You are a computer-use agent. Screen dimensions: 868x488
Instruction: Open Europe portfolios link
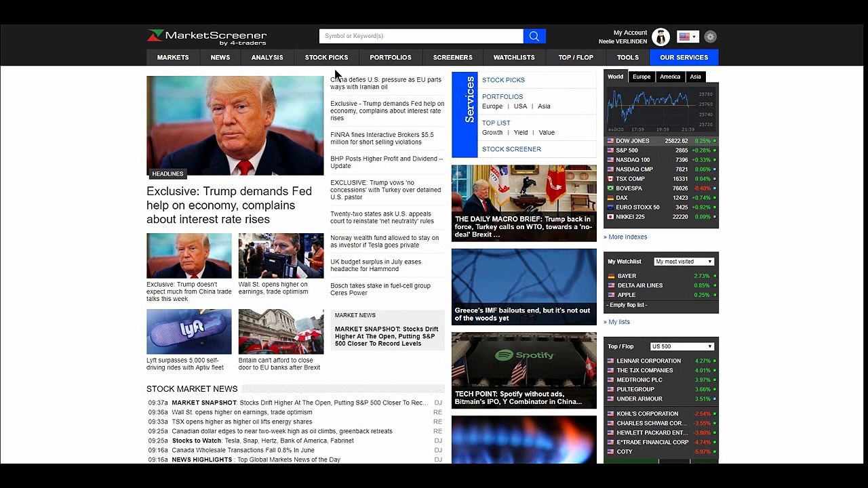492,106
